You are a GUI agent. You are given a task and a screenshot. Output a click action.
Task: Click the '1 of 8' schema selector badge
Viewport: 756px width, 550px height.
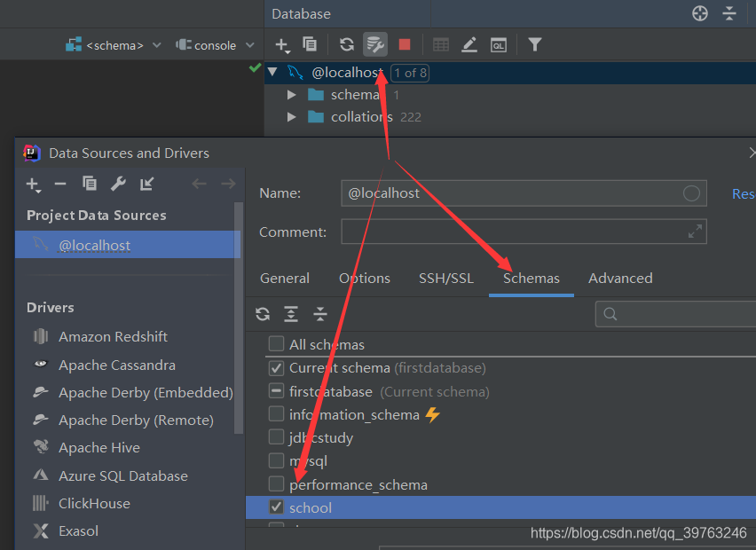(x=410, y=73)
